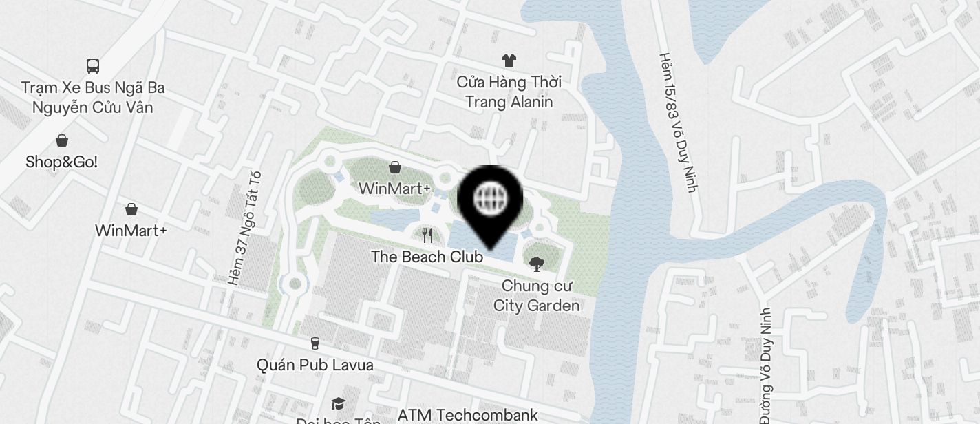This screenshot has height=424, width=980.
Task: Select Đường Võ Duy Ninh street label
Action: pyautogui.click(x=767, y=365)
